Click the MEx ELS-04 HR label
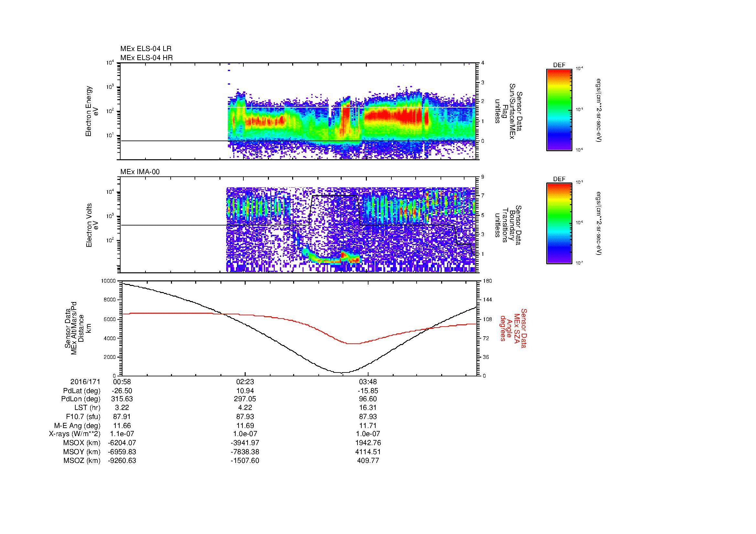 (146, 58)
